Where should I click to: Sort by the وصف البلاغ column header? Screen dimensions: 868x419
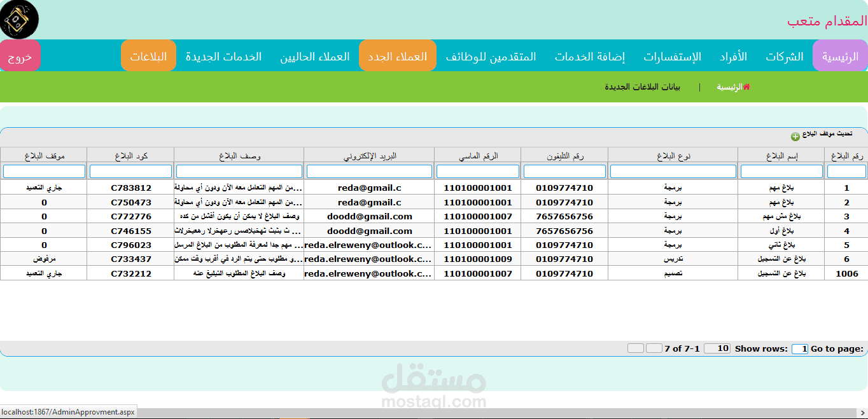tap(239, 155)
